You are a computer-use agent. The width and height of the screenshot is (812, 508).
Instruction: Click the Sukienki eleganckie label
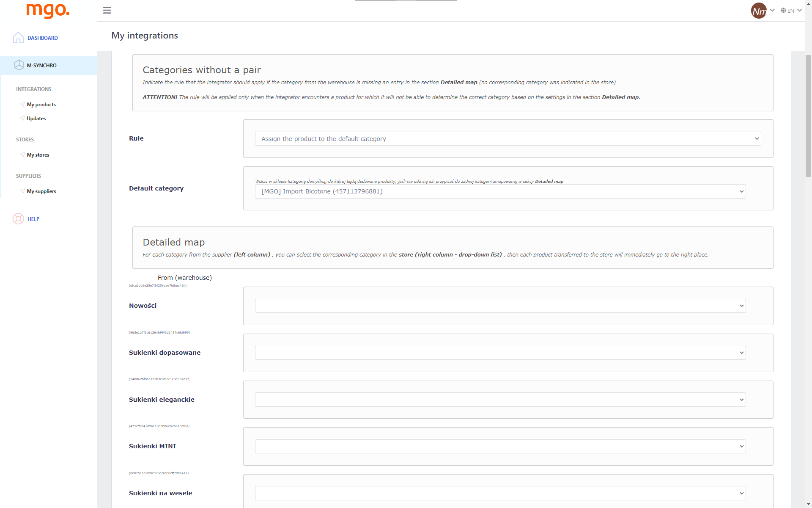coord(162,400)
